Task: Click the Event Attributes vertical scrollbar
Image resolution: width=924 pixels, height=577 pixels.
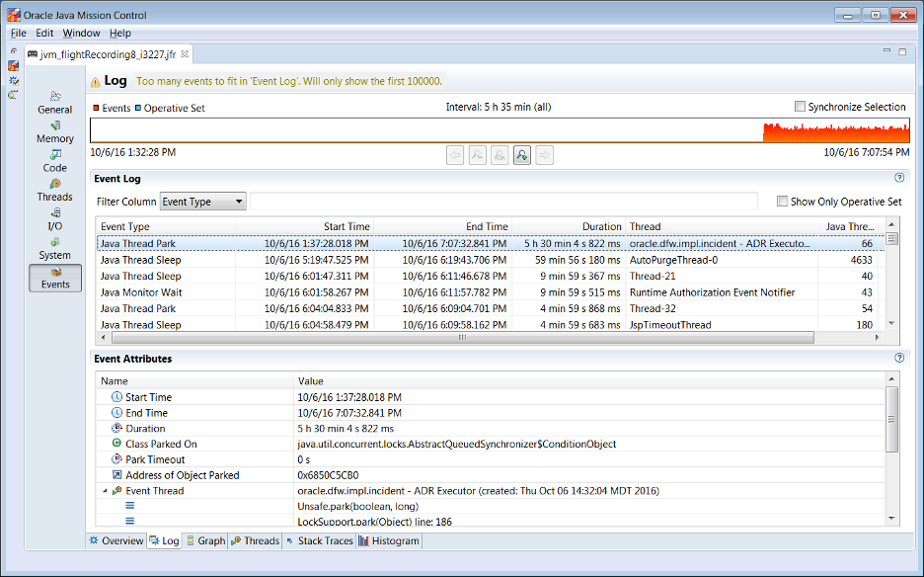Action: 891,420
